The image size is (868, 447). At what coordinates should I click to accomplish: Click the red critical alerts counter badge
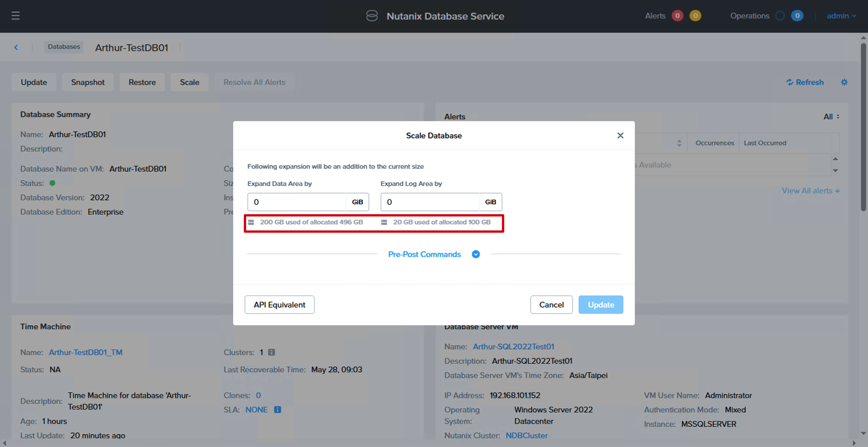(x=677, y=16)
